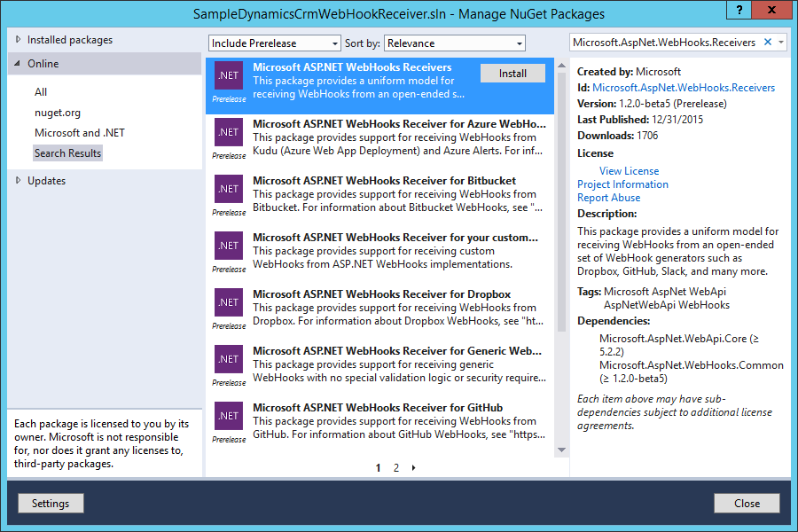Select the GitHub receiver package icon
This screenshot has height=532, width=798.
[x=229, y=416]
